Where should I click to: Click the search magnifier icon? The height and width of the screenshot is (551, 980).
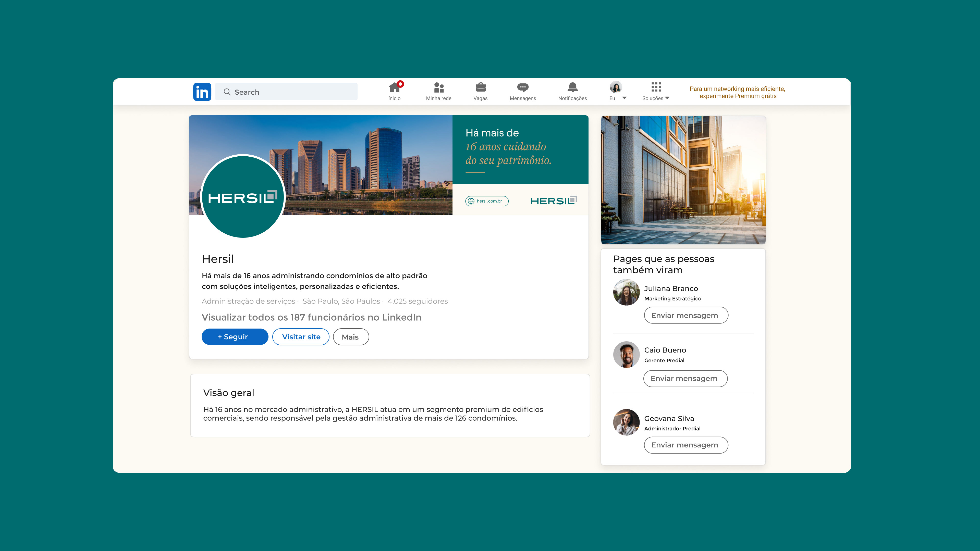[x=227, y=92]
